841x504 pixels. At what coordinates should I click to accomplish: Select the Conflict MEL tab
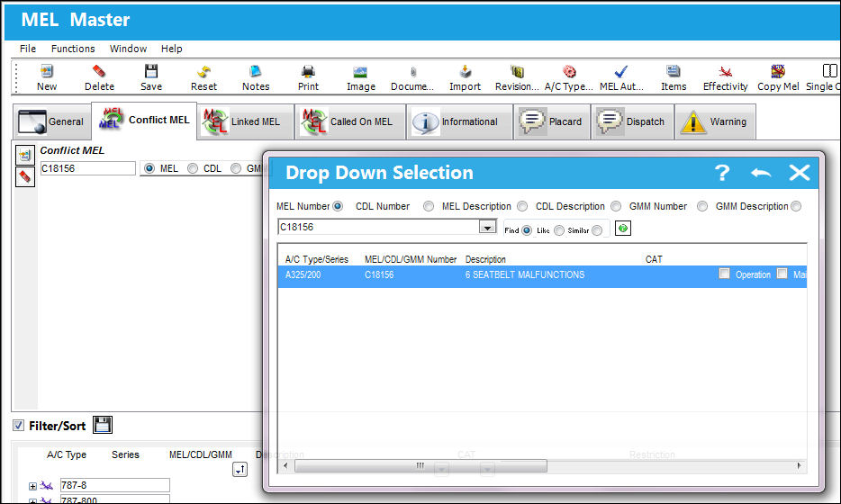(144, 121)
